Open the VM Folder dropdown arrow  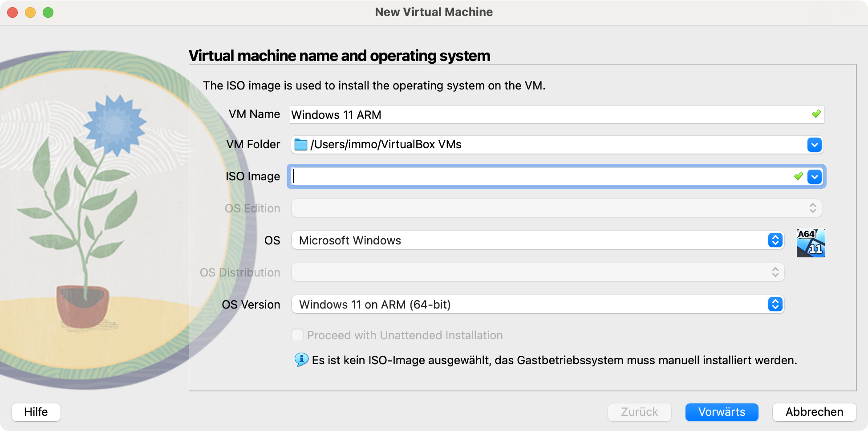tap(814, 145)
